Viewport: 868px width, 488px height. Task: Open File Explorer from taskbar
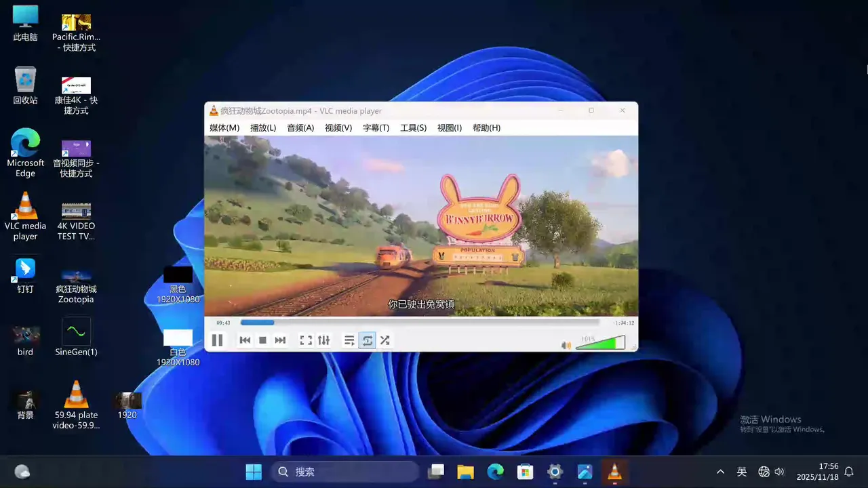click(465, 472)
